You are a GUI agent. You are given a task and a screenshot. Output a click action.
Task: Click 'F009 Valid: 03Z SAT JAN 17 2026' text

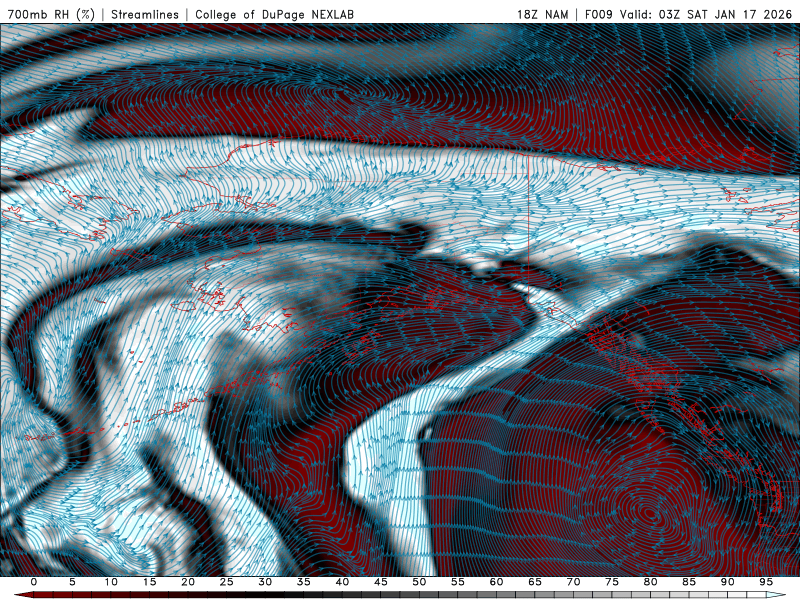(x=688, y=14)
